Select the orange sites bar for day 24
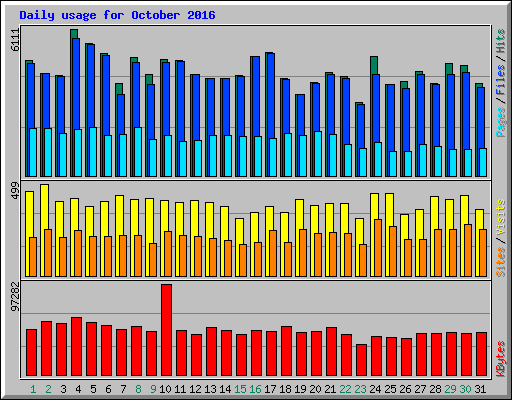 [x=378, y=248]
